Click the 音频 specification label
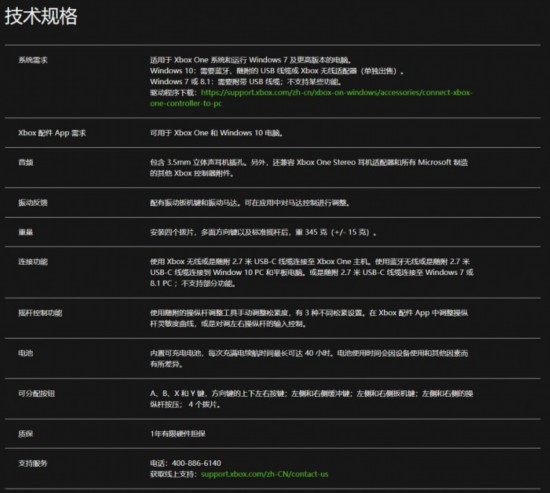 pos(26,162)
